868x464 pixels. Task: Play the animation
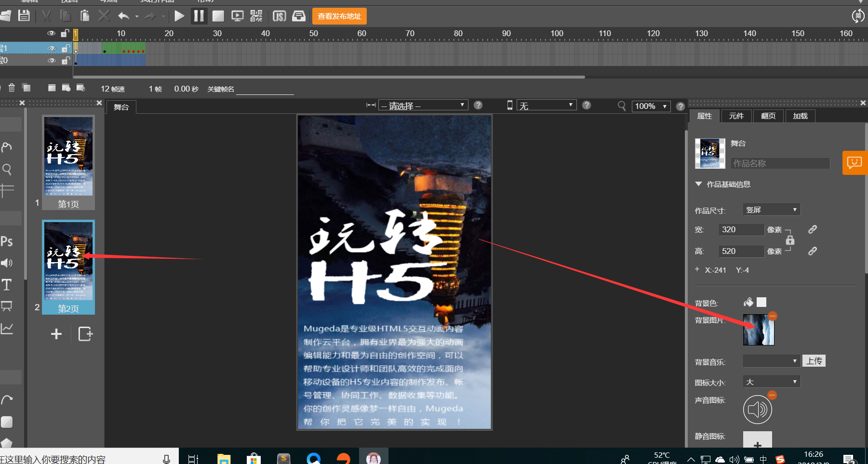(179, 16)
